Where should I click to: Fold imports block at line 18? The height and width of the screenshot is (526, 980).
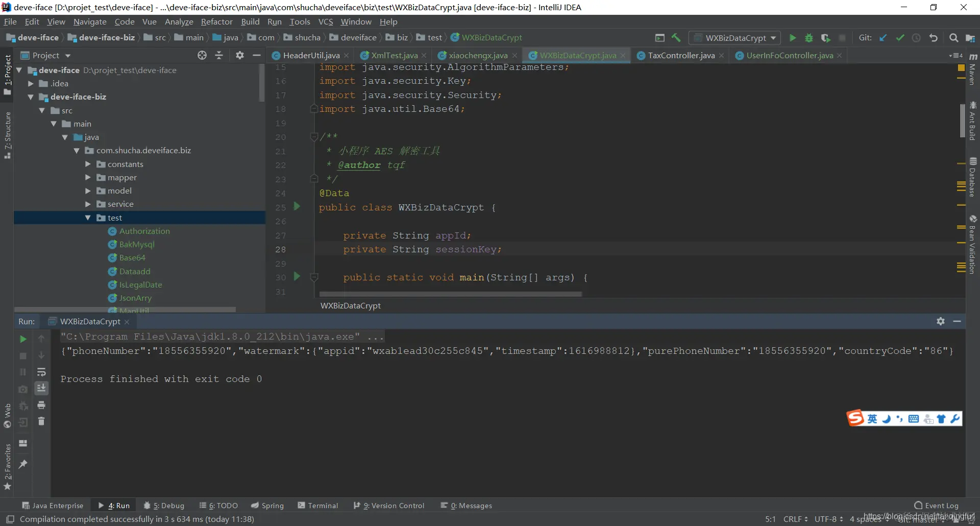[314, 109]
